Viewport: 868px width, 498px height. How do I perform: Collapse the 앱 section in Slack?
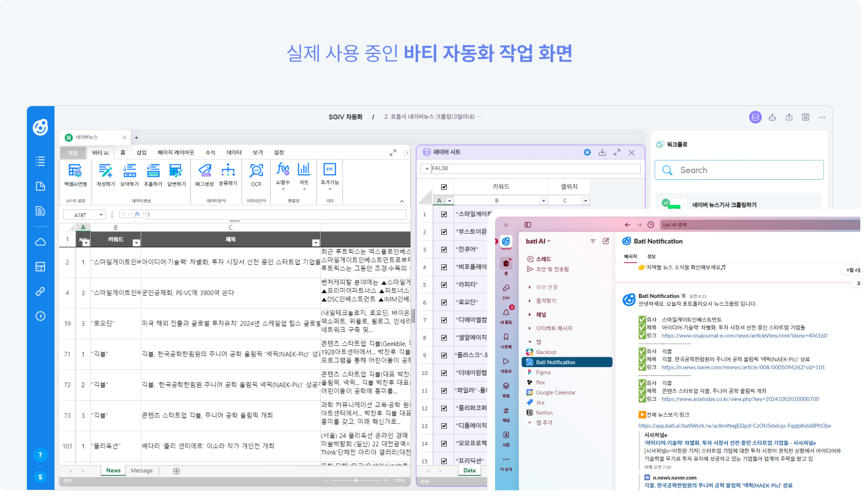530,342
